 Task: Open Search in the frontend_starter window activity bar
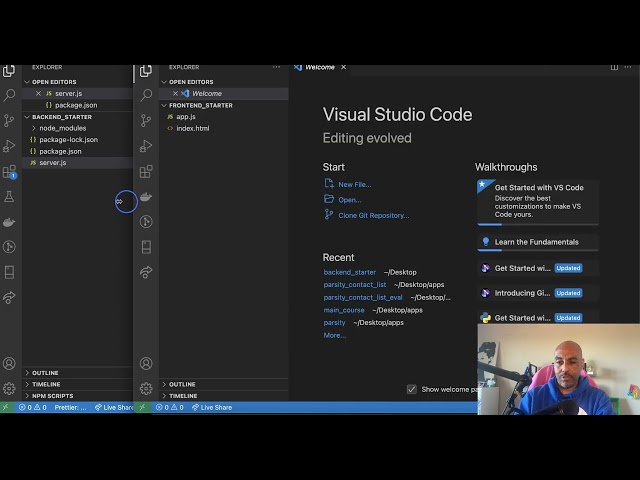pos(146,95)
